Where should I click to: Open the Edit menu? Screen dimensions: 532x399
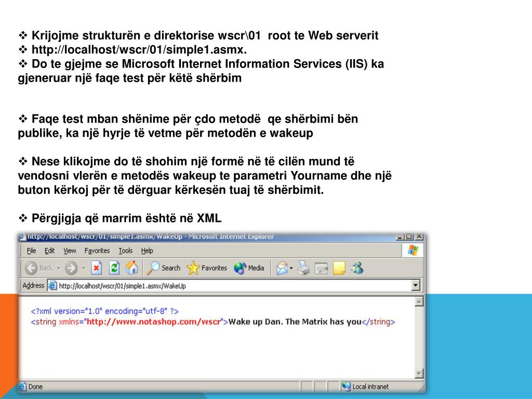tap(49, 251)
